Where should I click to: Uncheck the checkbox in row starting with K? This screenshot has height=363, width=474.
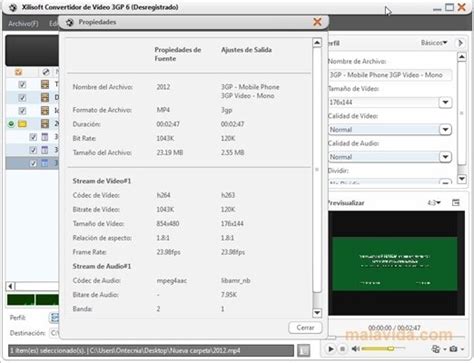coord(22,111)
